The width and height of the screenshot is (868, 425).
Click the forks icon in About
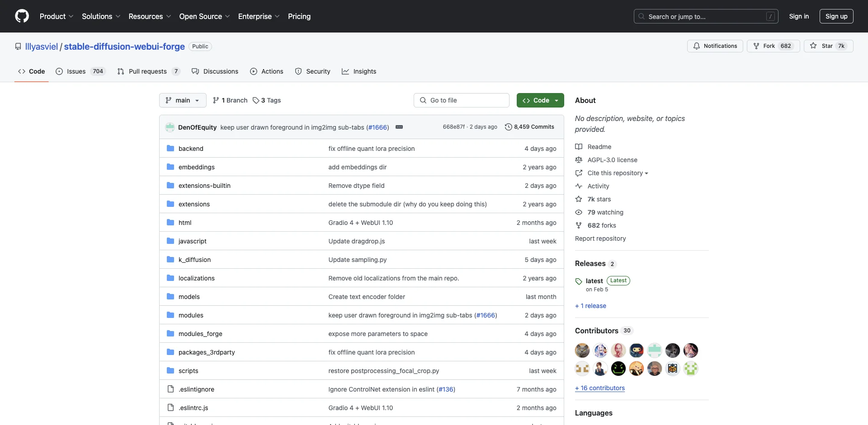click(x=579, y=225)
